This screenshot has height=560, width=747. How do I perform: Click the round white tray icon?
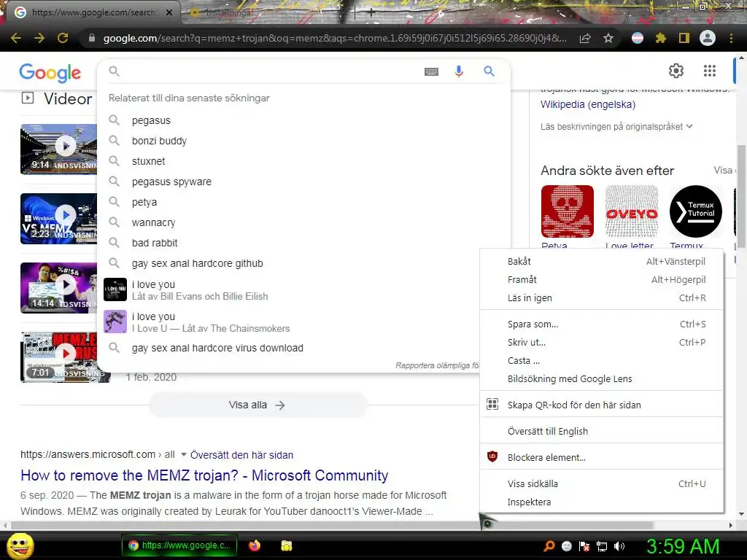pos(566,546)
